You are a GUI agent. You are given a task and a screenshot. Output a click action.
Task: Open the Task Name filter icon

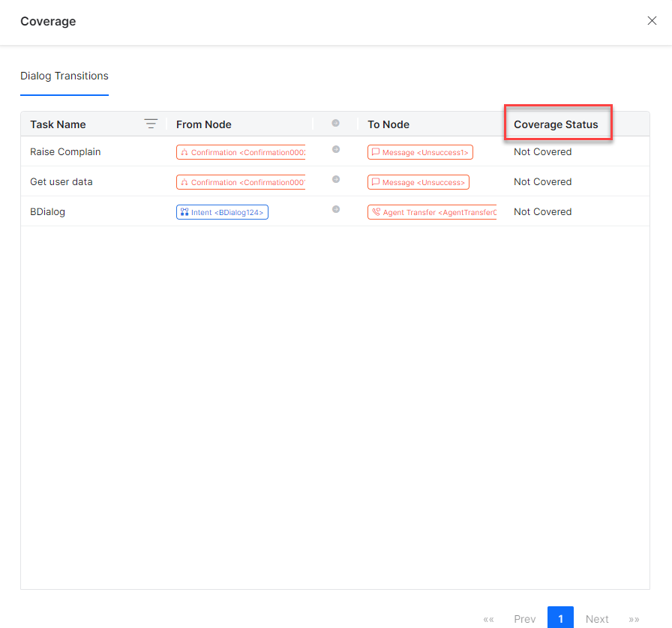(151, 124)
